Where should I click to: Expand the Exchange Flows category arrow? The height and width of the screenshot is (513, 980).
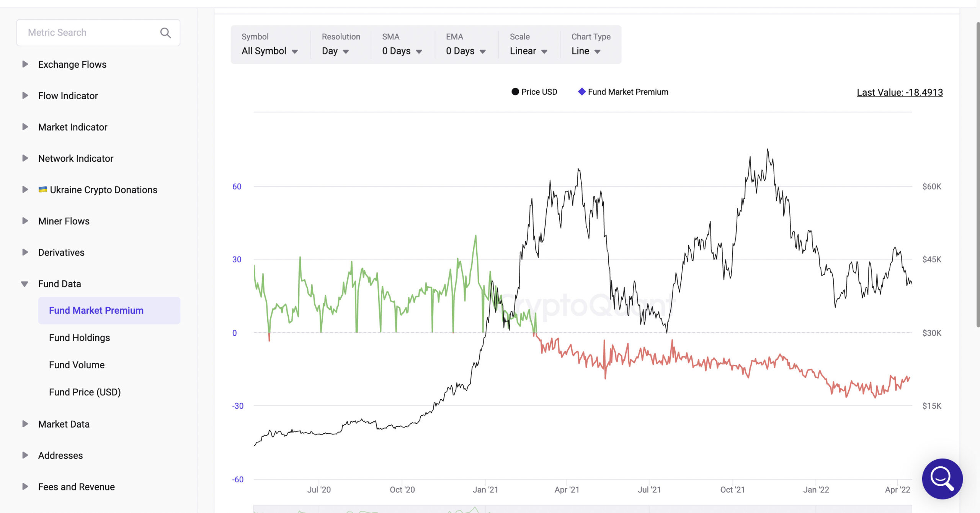coord(25,64)
